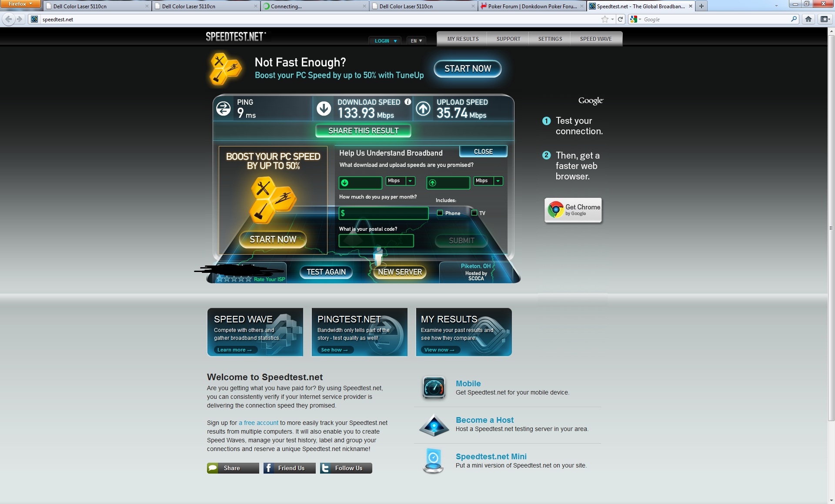Image resolution: width=835 pixels, height=504 pixels.
Task: Toggle the TV checkbox
Action: point(474,213)
